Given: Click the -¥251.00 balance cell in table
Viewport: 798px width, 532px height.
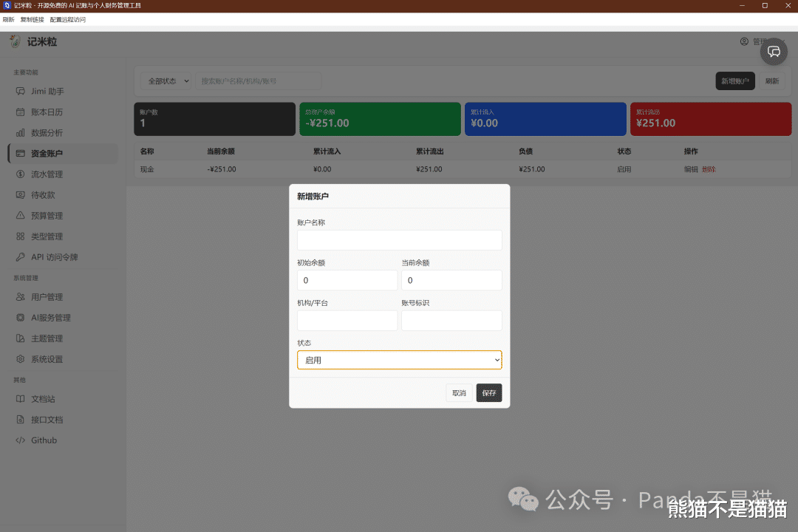Looking at the screenshot, I should click(x=222, y=169).
